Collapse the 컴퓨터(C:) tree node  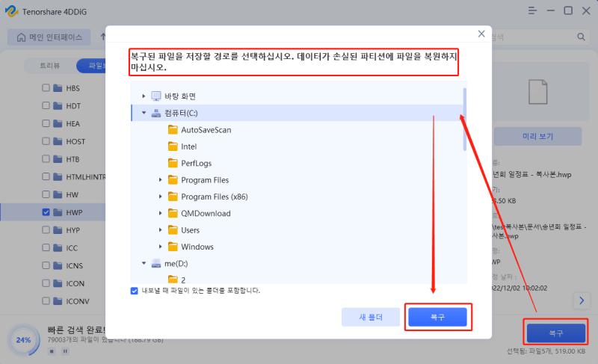coord(144,113)
